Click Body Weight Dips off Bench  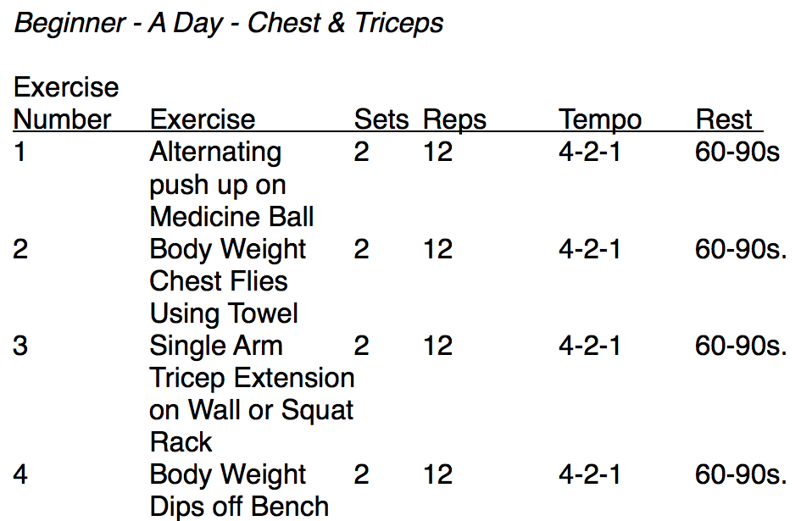(x=239, y=491)
